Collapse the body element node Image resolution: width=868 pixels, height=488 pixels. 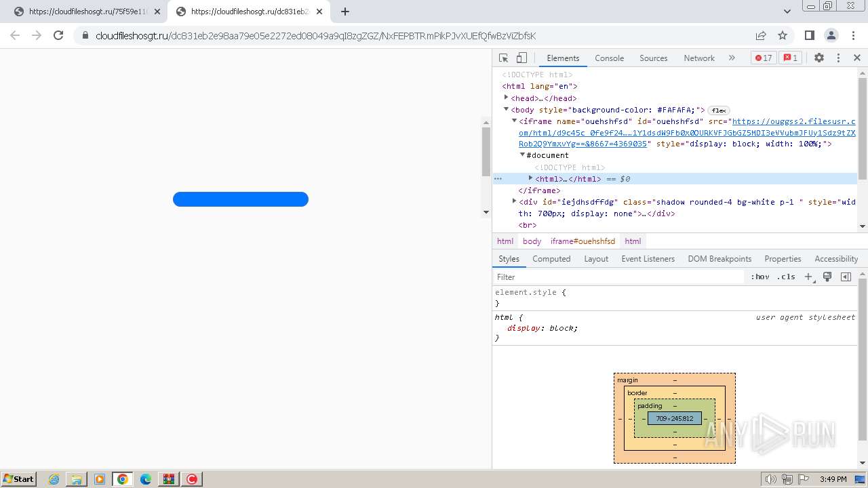506,109
